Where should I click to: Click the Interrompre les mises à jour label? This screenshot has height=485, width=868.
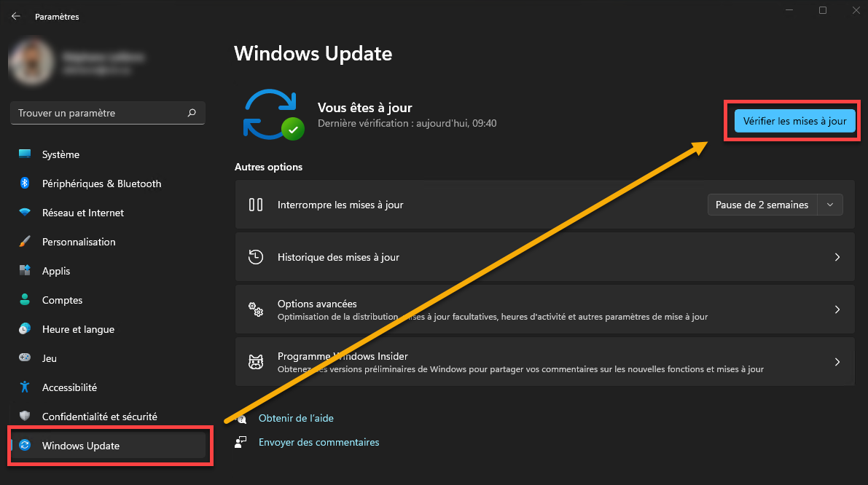pos(340,205)
